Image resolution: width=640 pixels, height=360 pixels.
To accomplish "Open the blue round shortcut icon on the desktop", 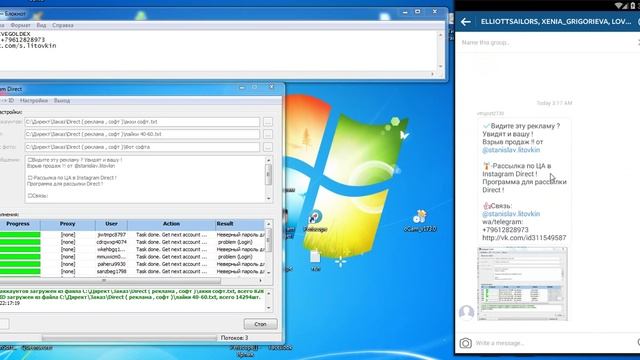I will [x=315, y=217].
